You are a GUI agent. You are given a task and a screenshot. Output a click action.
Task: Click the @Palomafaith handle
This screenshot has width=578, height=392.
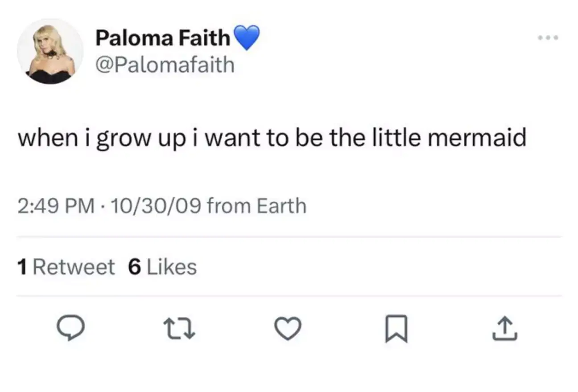click(x=165, y=65)
